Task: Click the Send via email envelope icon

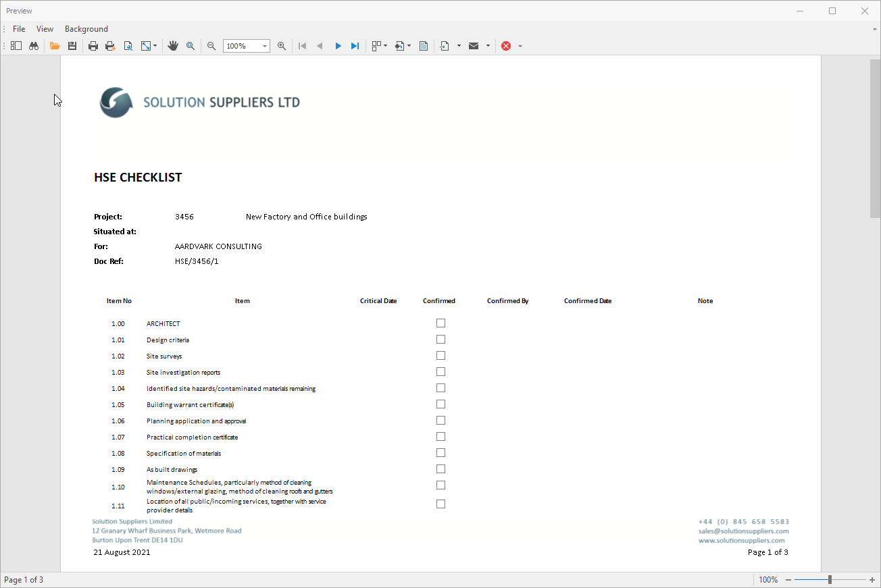Action: [474, 46]
